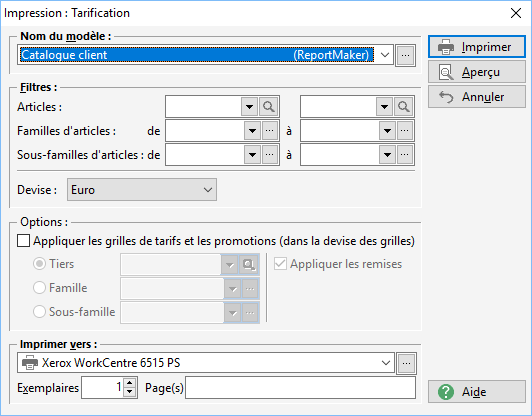Expand the Xerox WorkCentre printer dropdown
Screen dimensions: 532x416
pos(386,363)
